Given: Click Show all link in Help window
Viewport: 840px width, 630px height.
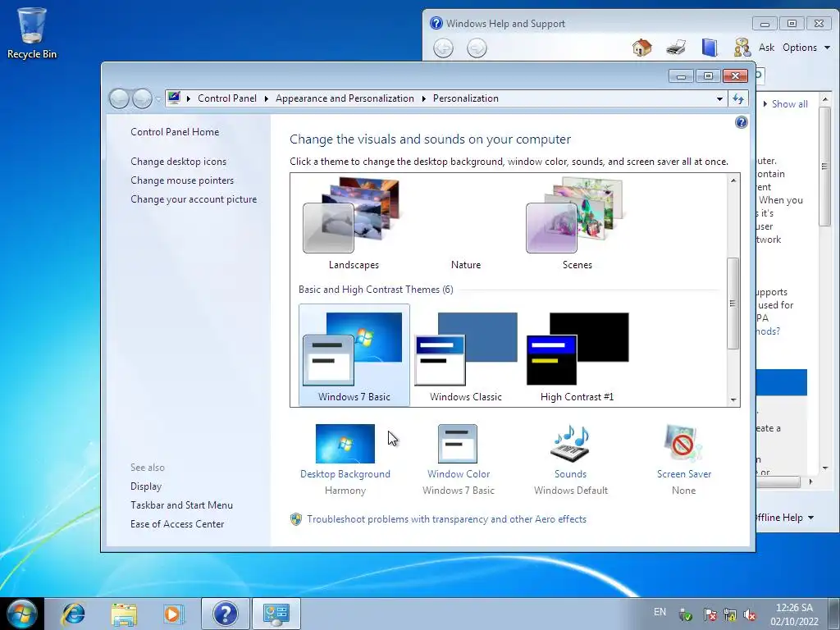Looking at the screenshot, I should click(790, 104).
